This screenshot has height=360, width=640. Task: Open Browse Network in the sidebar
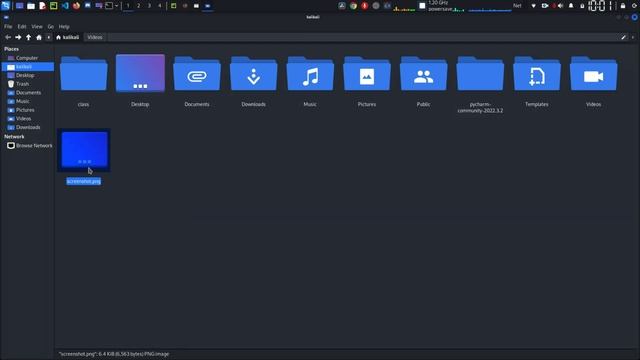click(29, 146)
